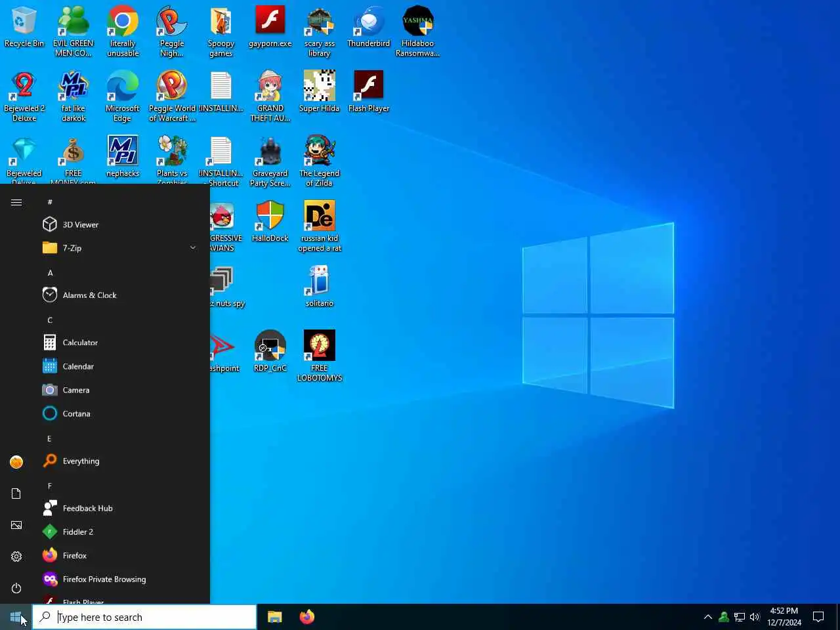Select Peggle World of Warcraft icon
Viewport: 840px width, 630px height.
click(172, 96)
